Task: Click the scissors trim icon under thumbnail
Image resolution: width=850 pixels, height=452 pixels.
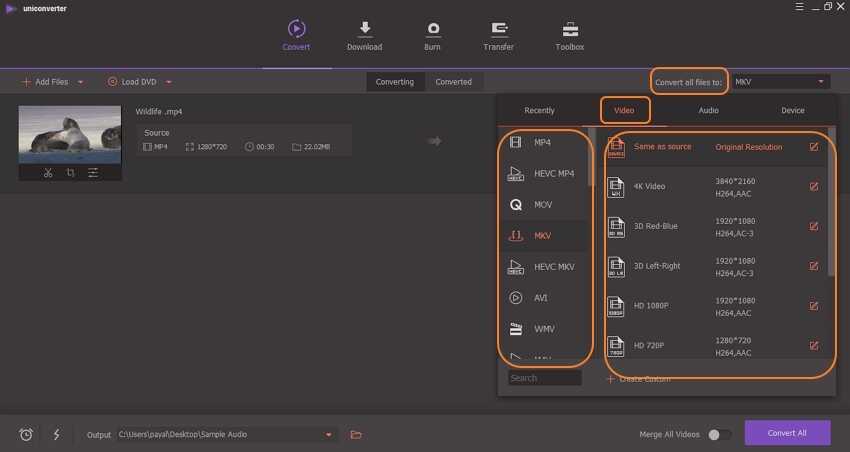Action: coord(47,173)
